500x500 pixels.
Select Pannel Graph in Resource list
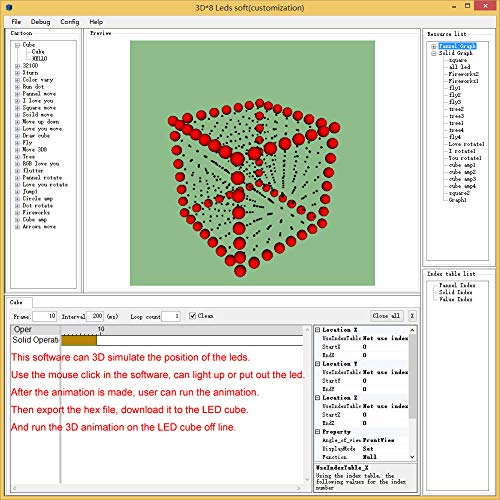tap(457, 46)
